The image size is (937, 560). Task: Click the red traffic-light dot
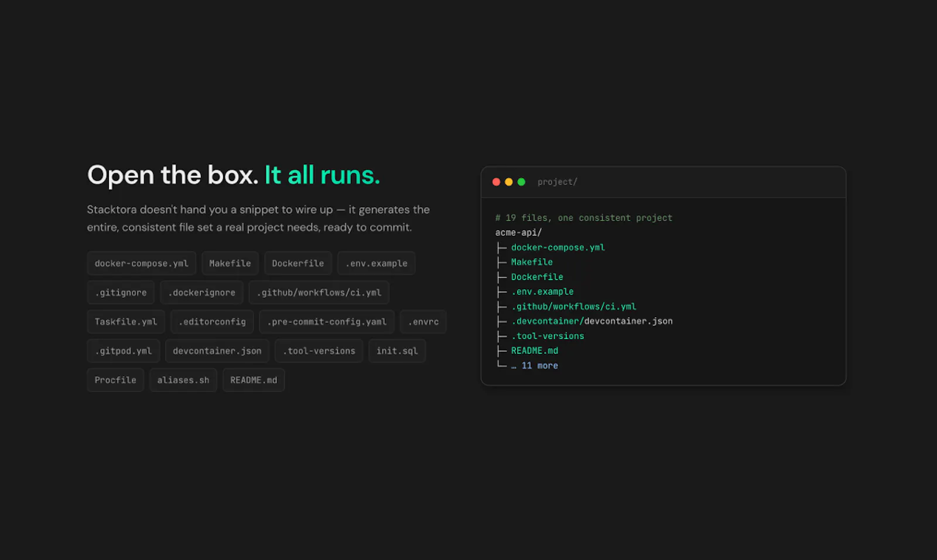coord(496,182)
